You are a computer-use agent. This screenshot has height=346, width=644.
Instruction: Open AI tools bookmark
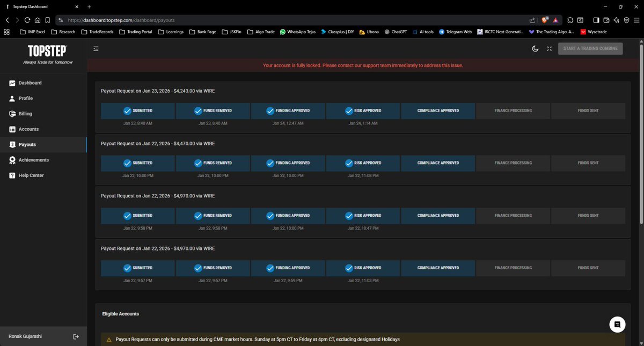point(423,32)
